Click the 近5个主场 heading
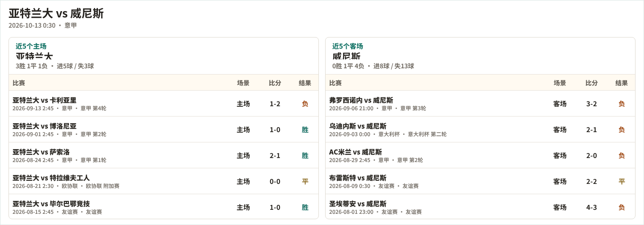The width and height of the screenshot is (644, 225). click(31, 46)
